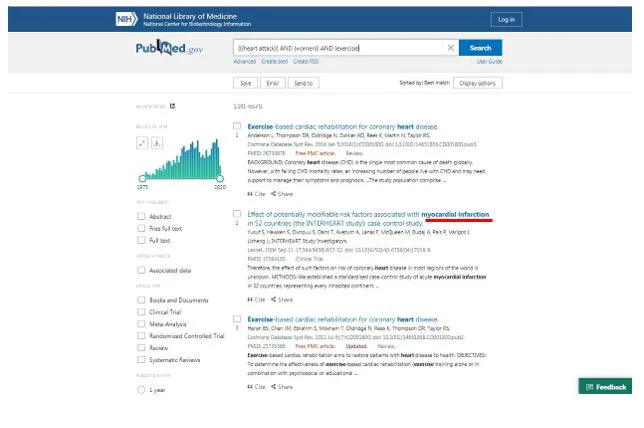Tick the Systematic Reviews filter
Screen dimensions: 644x428
pos(141,359)
